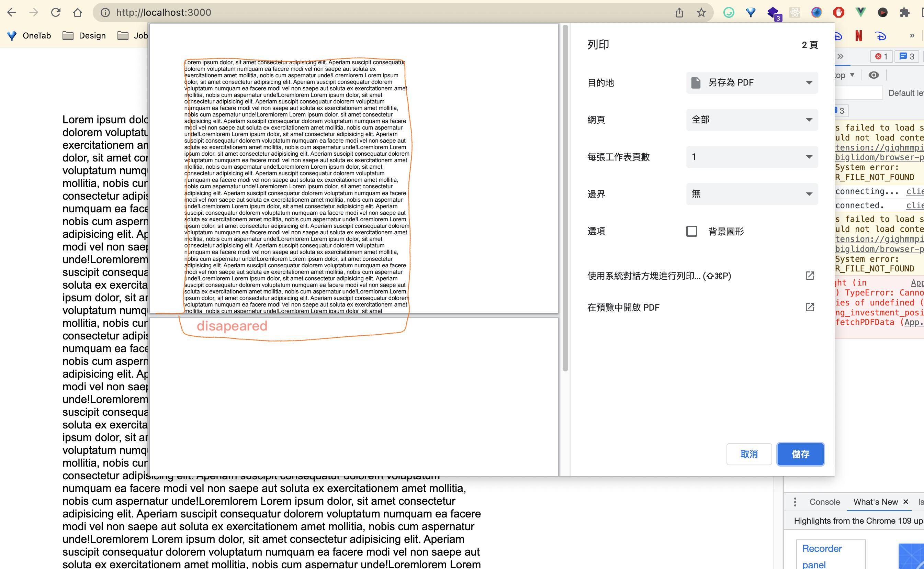Expand the 網頁 全部 dropdown

click(752, 120)
